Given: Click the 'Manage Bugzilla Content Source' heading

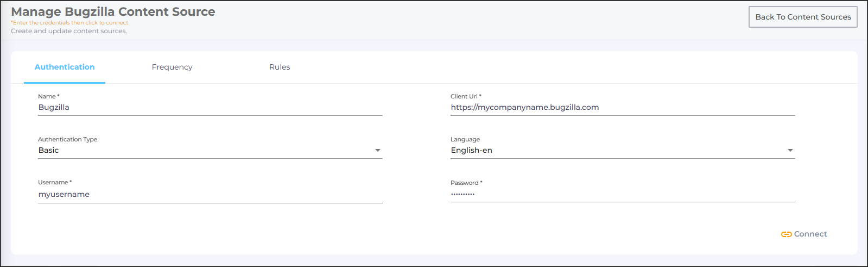Looking at the screenshot, I should coord(113,11).
